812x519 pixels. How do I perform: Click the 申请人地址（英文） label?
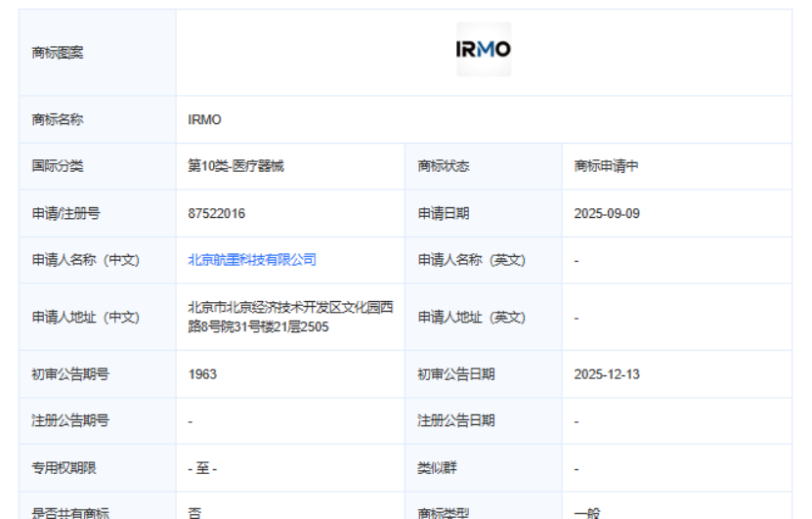pyautogui.click(x=471, y=317)
